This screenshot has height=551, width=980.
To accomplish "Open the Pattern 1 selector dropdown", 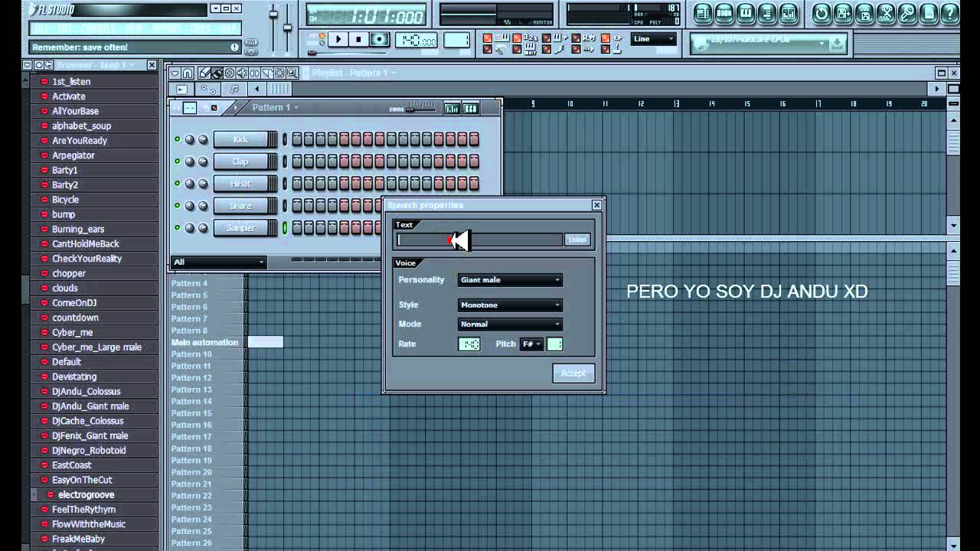I will point(276,108).
